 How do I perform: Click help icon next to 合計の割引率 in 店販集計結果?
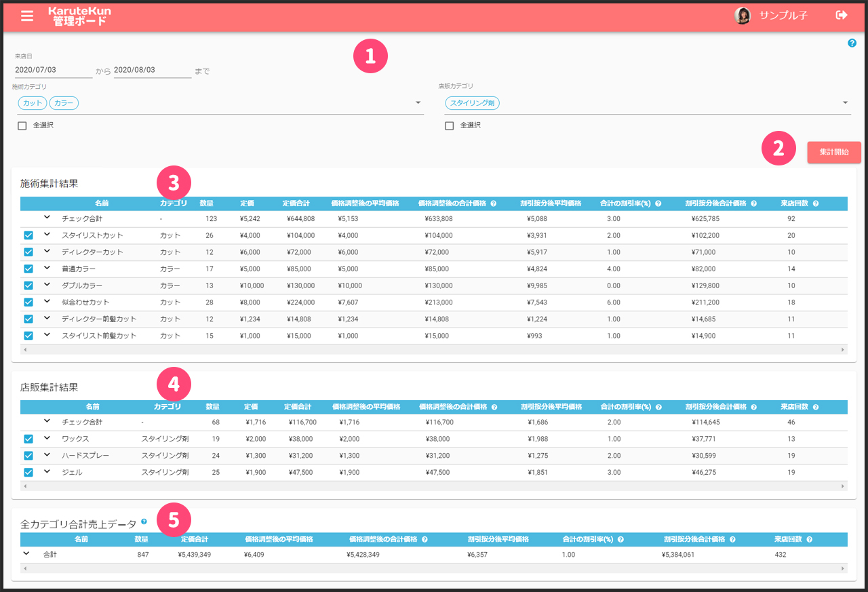click(x=658, y=407)
